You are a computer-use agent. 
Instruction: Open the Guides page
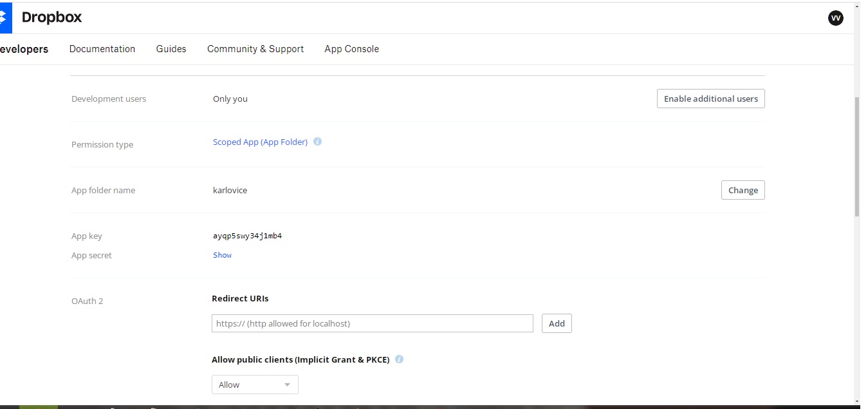point(171,49)
